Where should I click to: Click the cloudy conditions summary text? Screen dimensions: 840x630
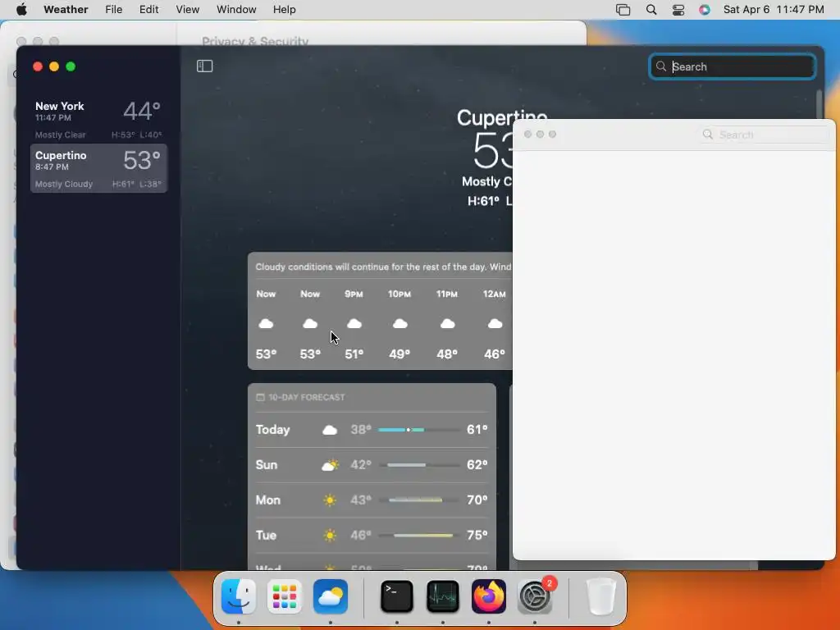coord(384,267)
